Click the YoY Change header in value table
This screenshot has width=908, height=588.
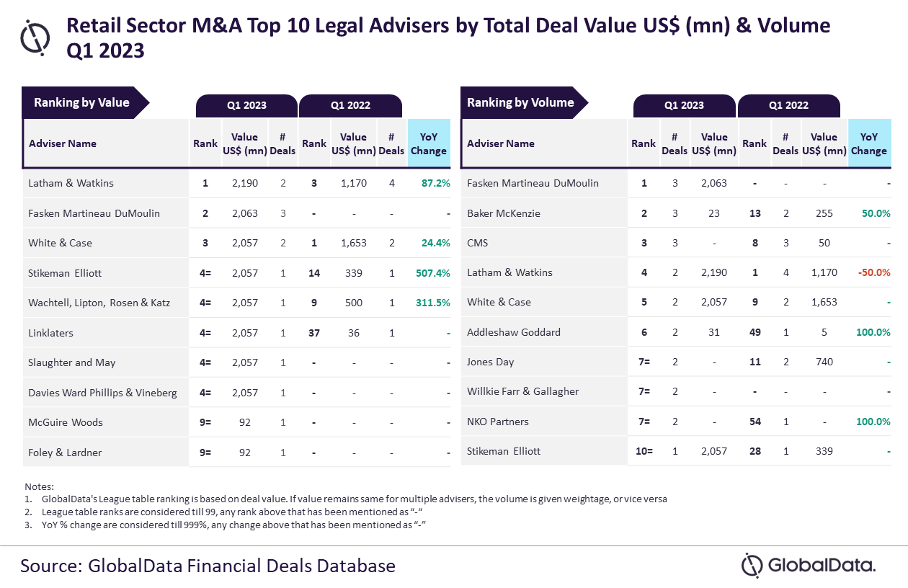click(x=429, y=143)
